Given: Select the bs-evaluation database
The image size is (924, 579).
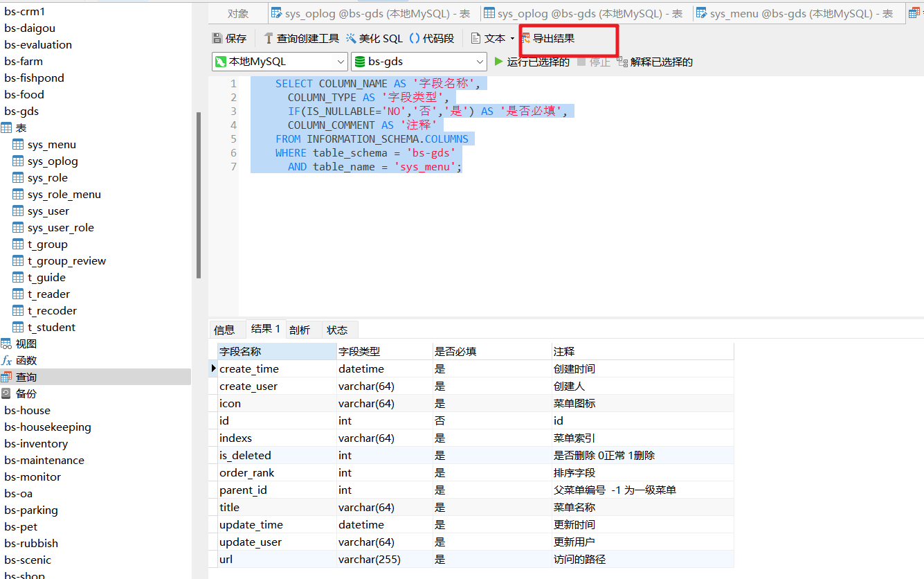Looking at the screenshot, I should point(38,45).
